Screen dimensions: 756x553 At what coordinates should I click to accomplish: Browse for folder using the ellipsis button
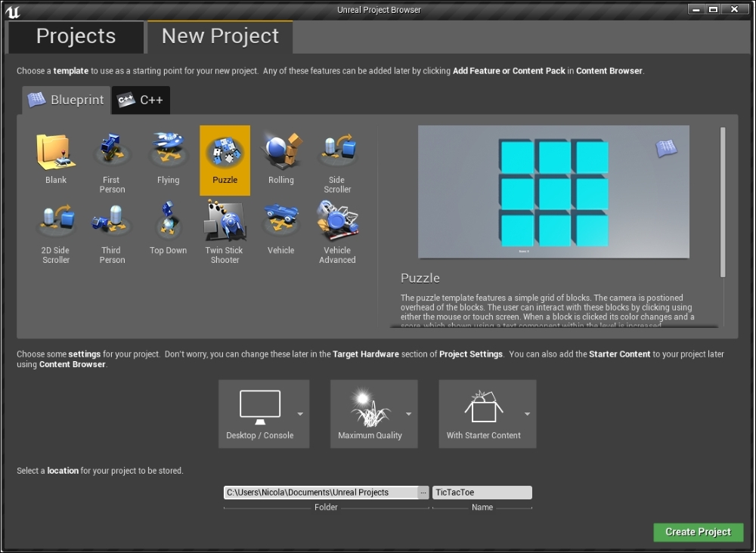click(423, 493)
